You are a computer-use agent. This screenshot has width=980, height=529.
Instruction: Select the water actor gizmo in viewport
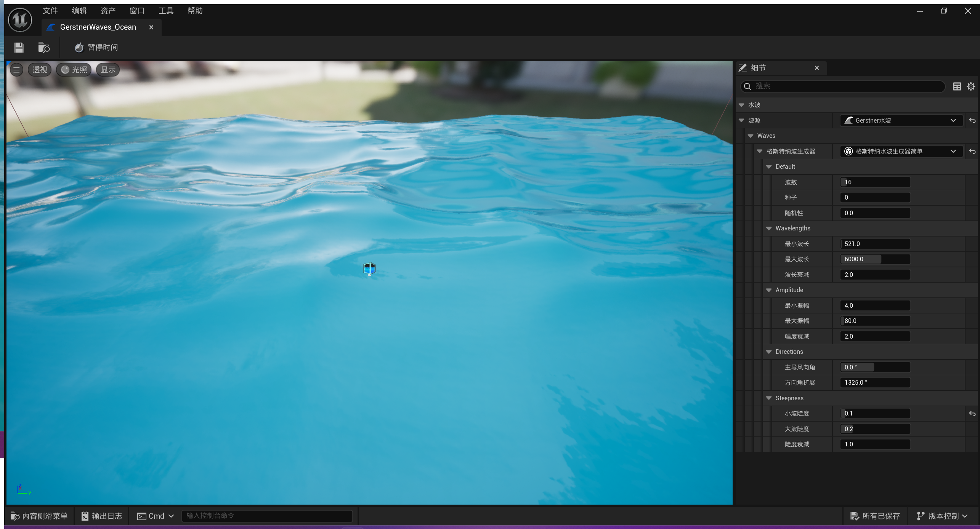click(369, 269)
